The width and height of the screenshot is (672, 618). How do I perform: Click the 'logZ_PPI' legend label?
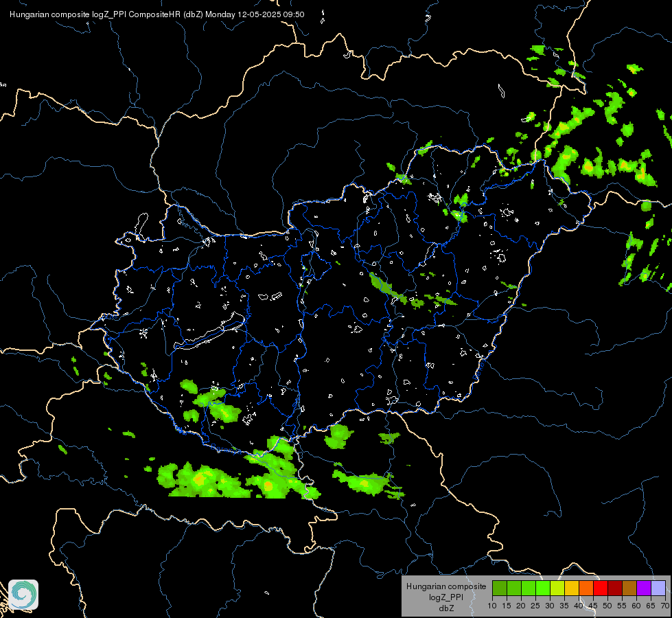[446, 597]
